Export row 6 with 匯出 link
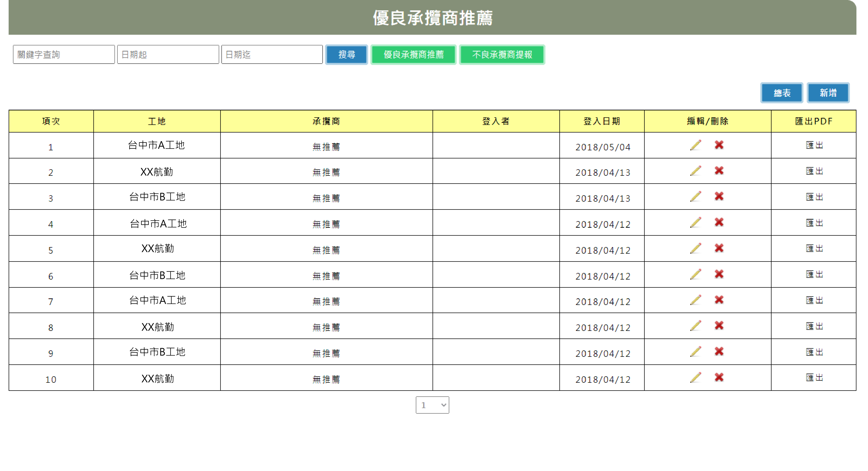Image resolution: width=868 pixels, height=471 pixels. (x=814, y=275)
